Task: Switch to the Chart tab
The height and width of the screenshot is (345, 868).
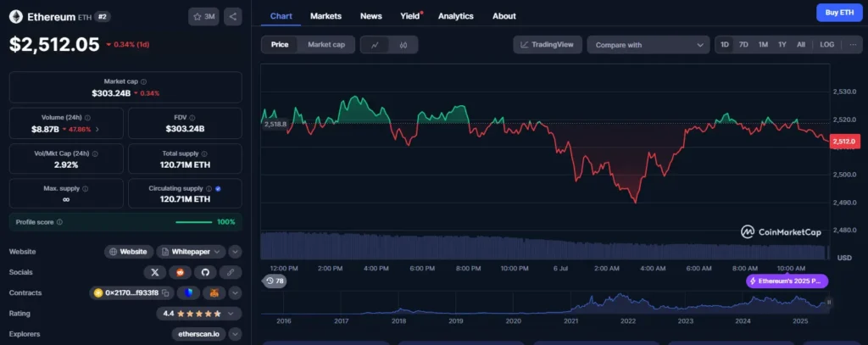Action: click(x=281, y=16)
